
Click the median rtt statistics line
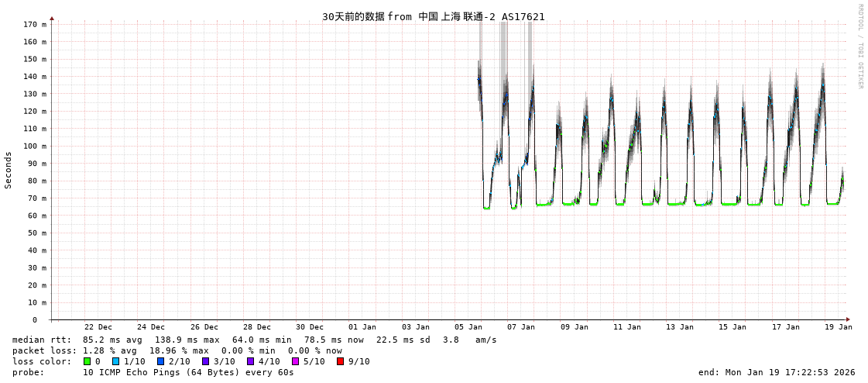[x=254, y=340]
